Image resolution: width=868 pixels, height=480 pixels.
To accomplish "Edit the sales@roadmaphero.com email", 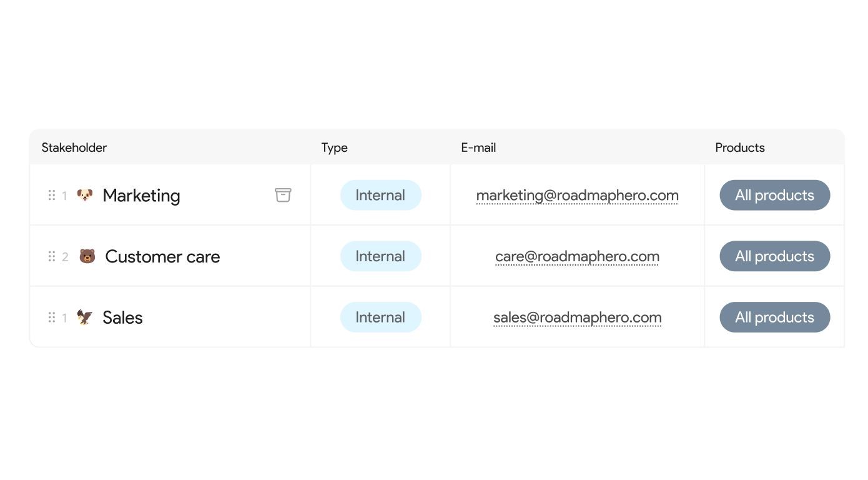I will [578, 317].
